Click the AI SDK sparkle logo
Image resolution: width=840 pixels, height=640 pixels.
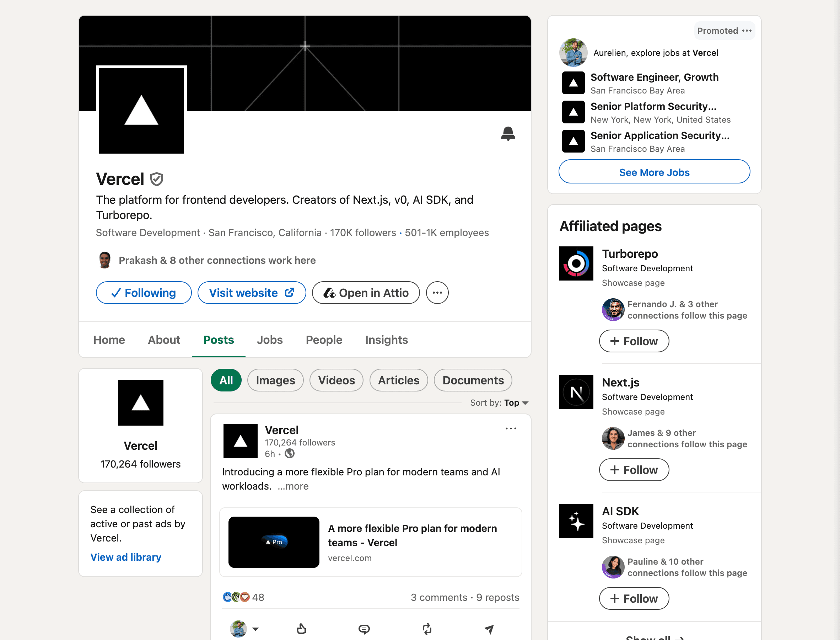coord(576,521)
